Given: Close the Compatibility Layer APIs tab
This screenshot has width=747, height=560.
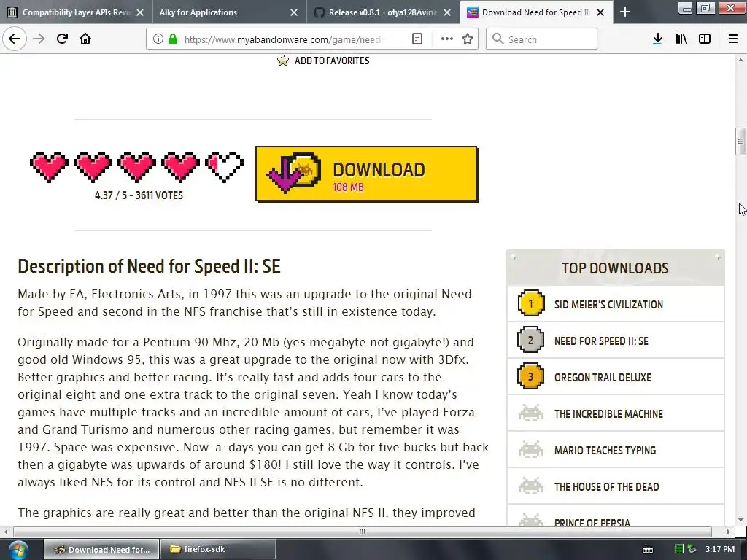Looking at the screenshot, I should point(140,13).
